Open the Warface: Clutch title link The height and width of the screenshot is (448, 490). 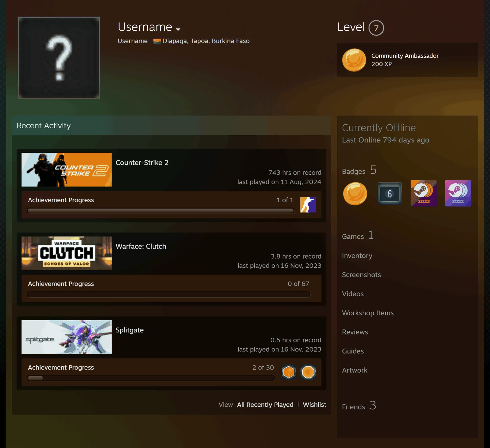click(141, 246)
